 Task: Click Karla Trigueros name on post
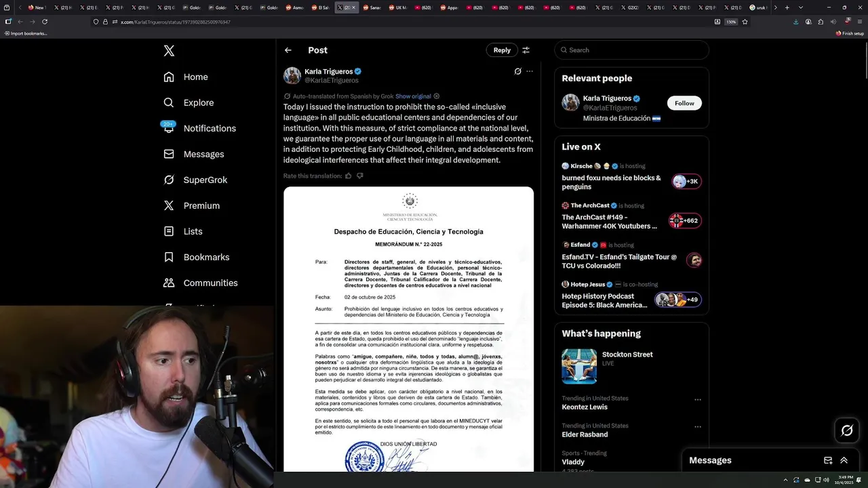(x=328, y=71)
